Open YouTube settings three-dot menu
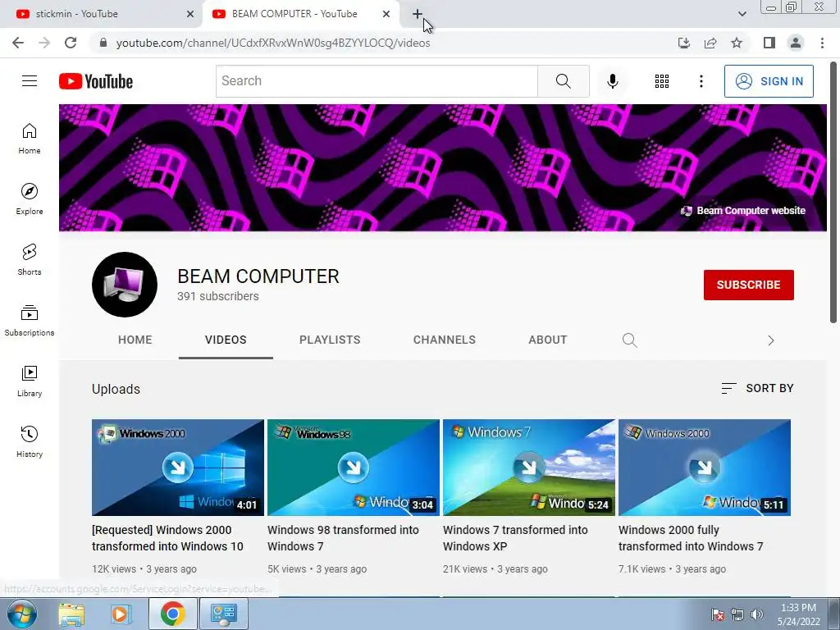The height and width of the screenshot is (630, 840). [701, 81]
